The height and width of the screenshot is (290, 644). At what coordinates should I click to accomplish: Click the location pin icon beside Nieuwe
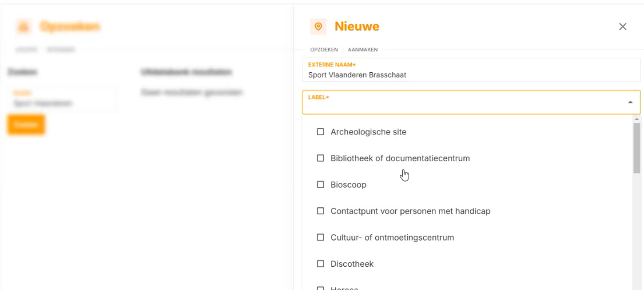[318, 26]
